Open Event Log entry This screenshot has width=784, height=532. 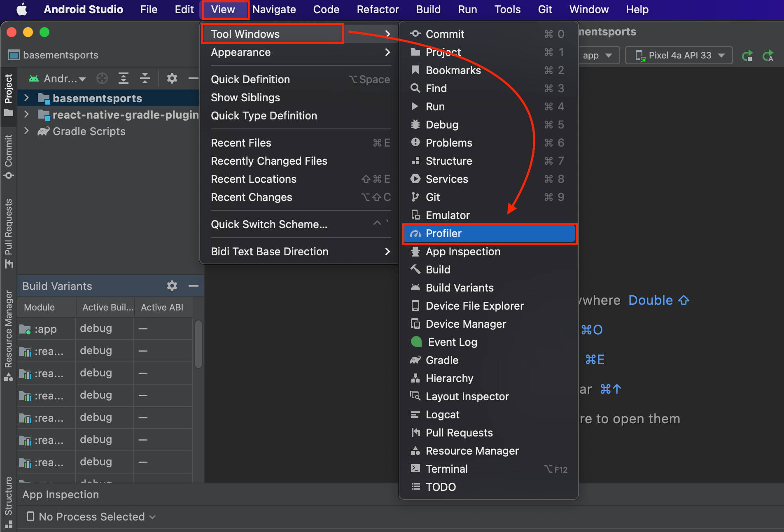tap(489, 342)
